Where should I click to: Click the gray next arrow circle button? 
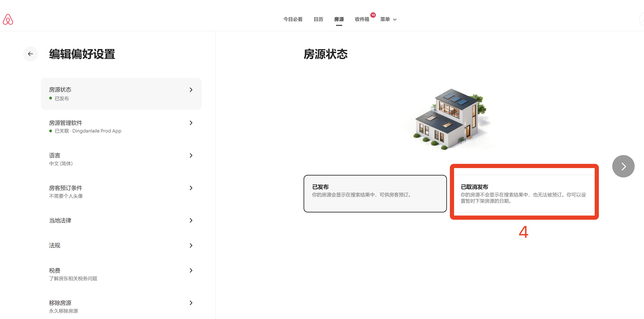623,166
